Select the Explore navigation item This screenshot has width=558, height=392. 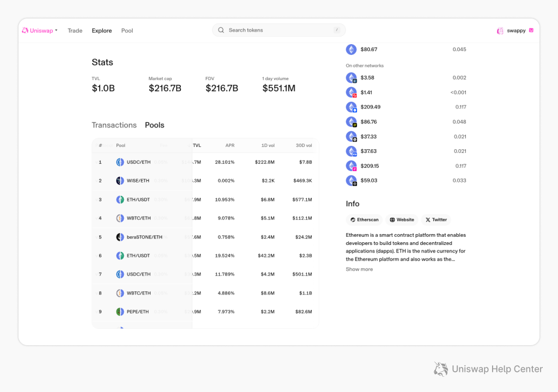(x=102, y=30)
